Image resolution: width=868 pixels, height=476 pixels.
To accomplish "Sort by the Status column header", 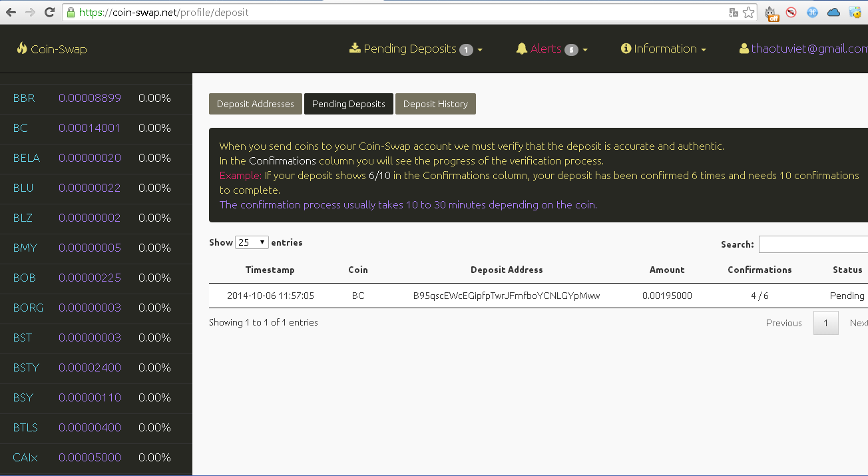I will (847, 270).
